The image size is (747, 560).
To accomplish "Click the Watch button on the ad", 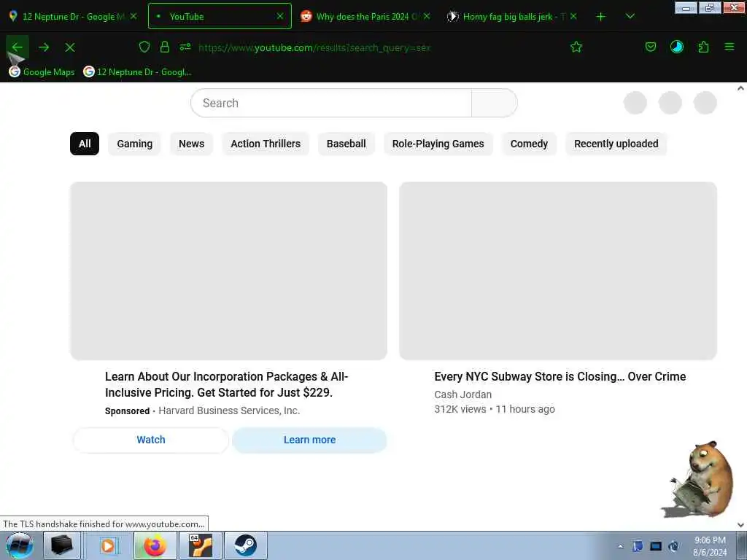I will point(151,440).
